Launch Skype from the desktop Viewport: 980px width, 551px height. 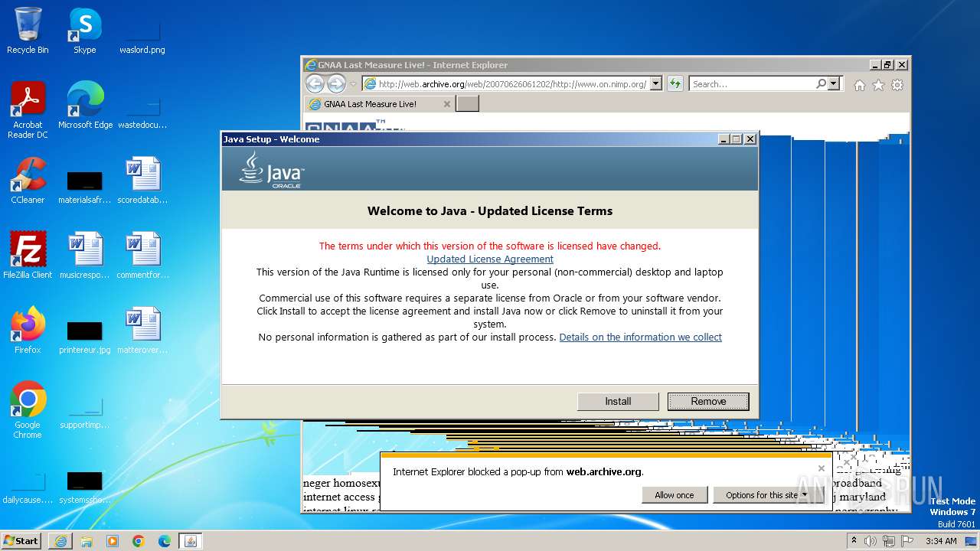coord(85,31)
